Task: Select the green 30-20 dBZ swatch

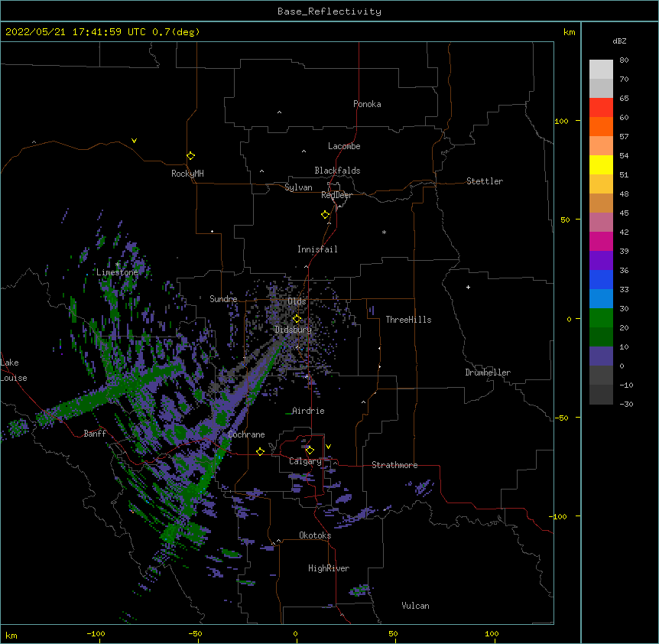Action: click(601, 318)
